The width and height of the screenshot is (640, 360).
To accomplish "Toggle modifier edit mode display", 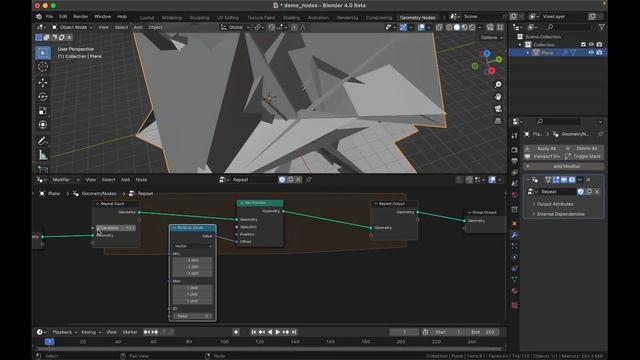I will tap(556, 180).
